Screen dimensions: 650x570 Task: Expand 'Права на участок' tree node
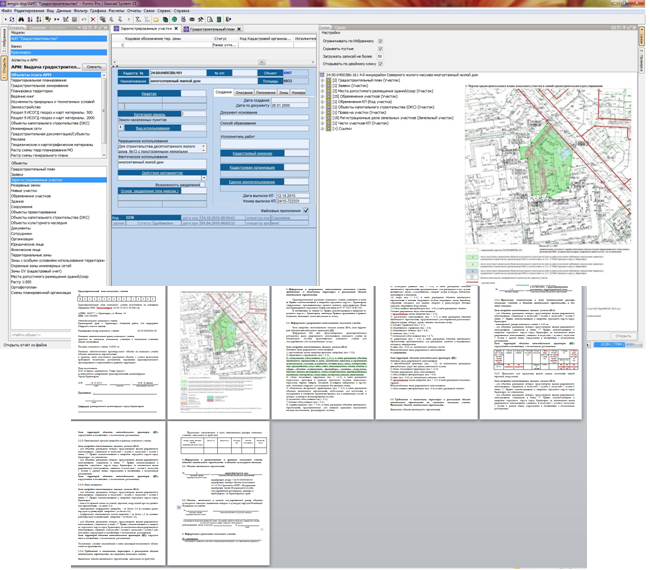[x=323, y=112]
